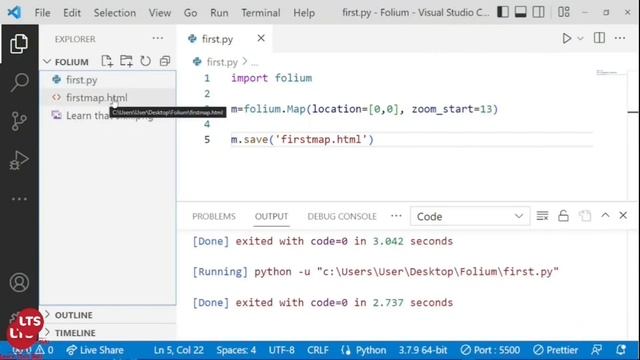Image resolution: width=640 pixels, height=360 pixels.
Task: Place cursor on line 5 m.save code
Action: [302, 140]
